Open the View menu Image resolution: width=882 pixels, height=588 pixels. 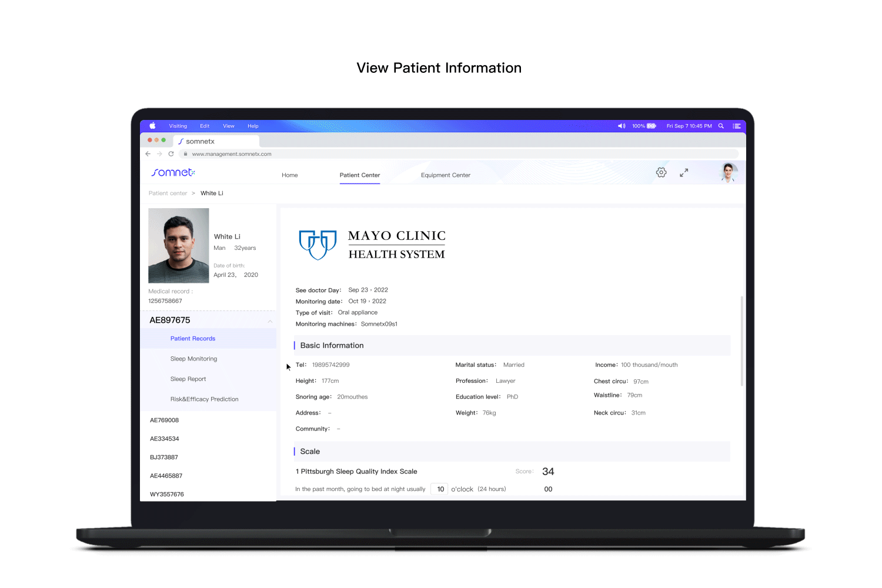[x=229, y=126]
